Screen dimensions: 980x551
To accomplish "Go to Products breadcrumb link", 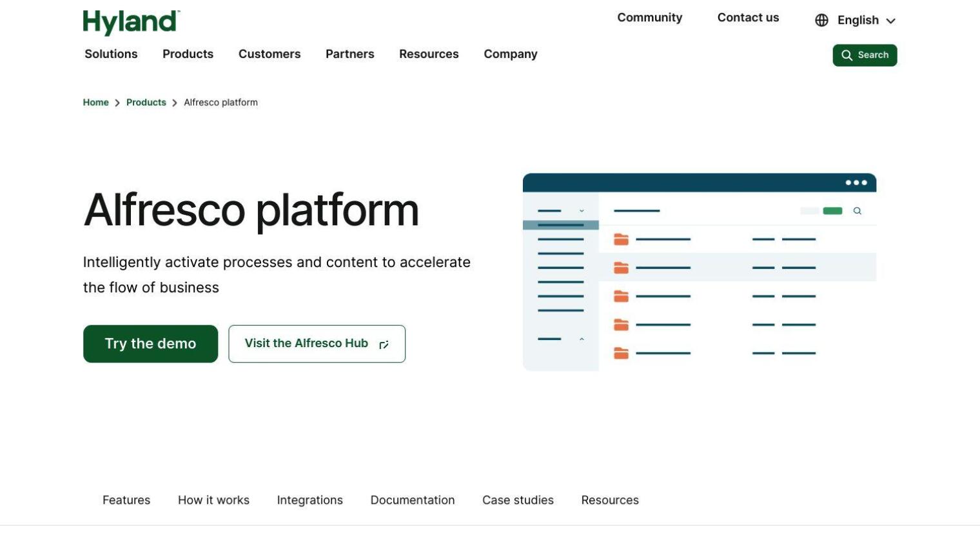I will coord(146,103).
